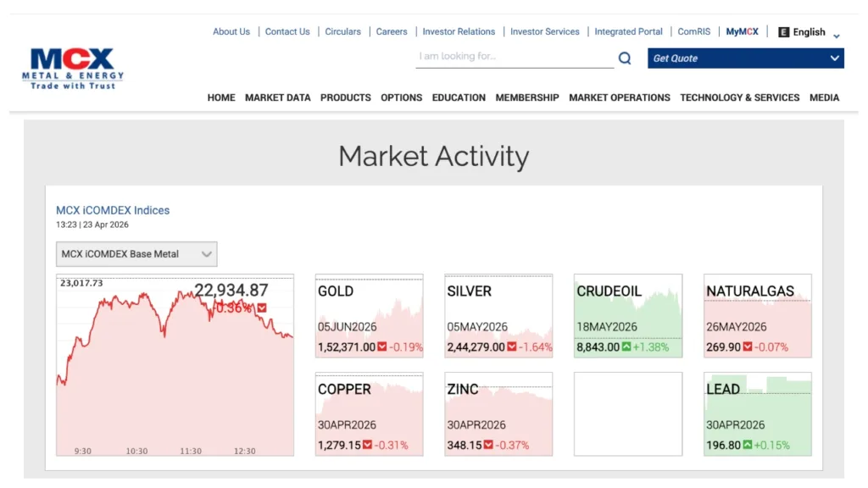This screenshot has width=868, height=488.
Task: Open the Careers link
Action: (x=392, y=32)
